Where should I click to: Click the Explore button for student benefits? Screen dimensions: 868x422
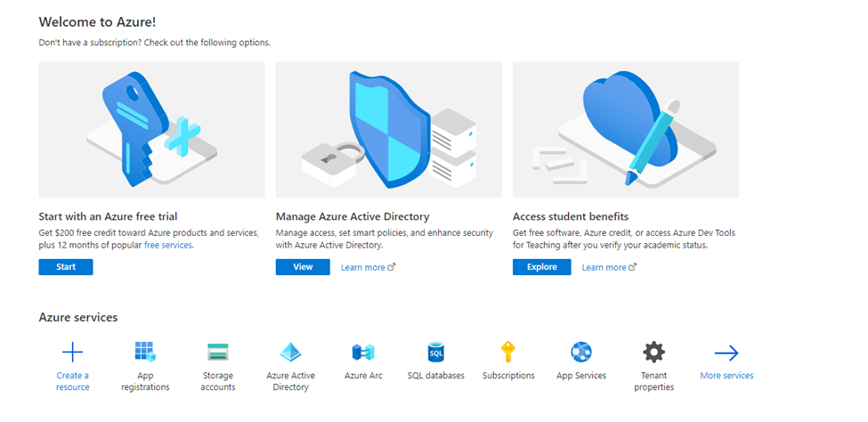pyautogui.click(x=542, y=267)
